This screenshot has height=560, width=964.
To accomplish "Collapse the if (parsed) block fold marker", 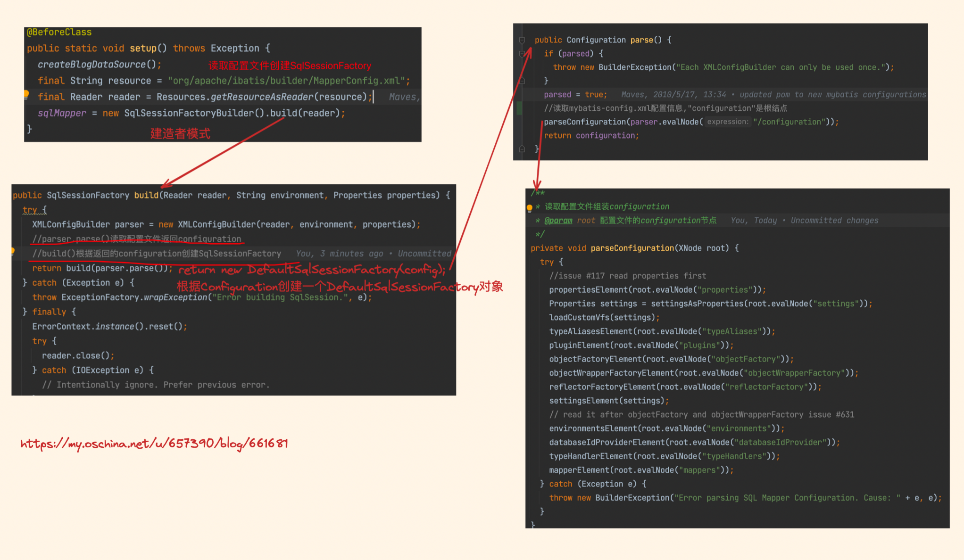I will click(522, 54).
